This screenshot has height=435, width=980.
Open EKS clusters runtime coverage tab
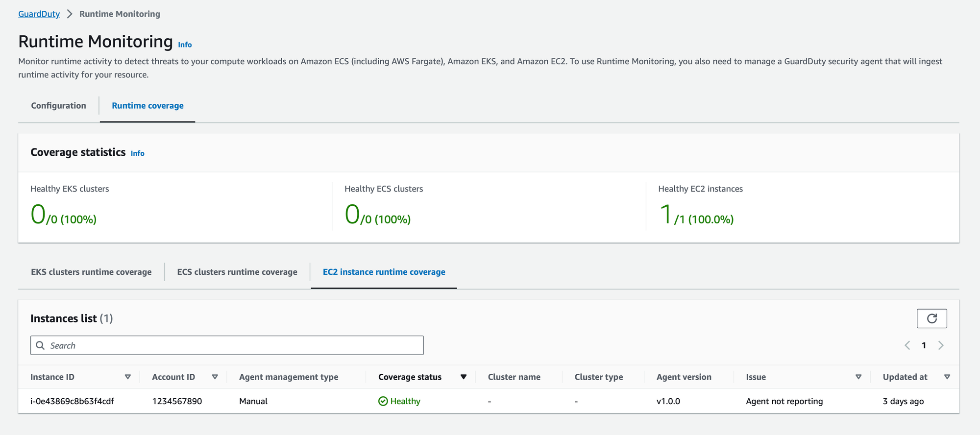pos(91,272)
